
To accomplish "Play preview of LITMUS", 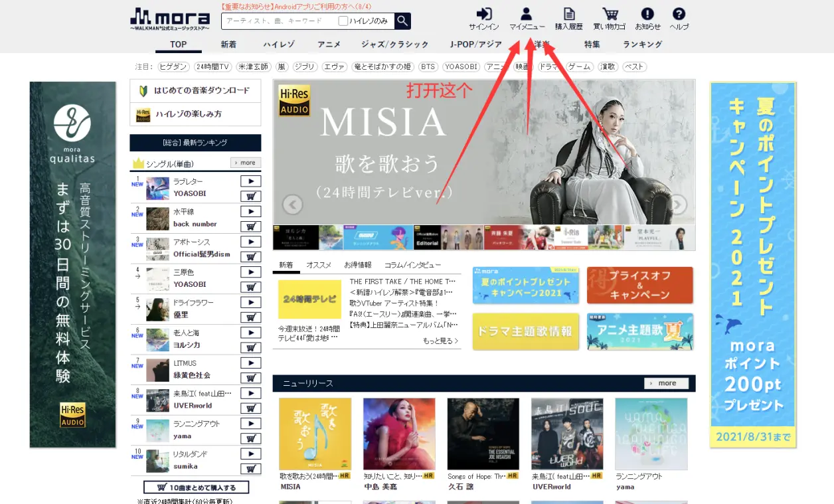I will 250,363.
